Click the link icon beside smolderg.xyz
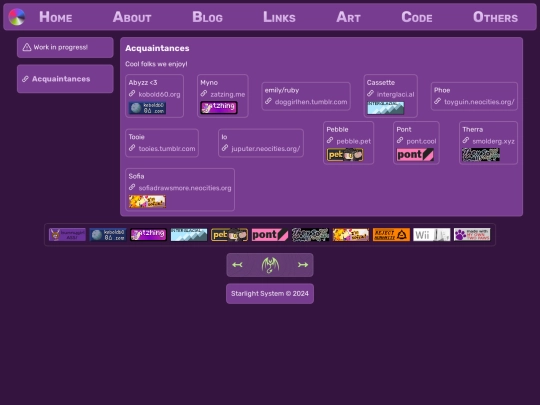Screen dimensions: 540x405 (x=466, y=141)
